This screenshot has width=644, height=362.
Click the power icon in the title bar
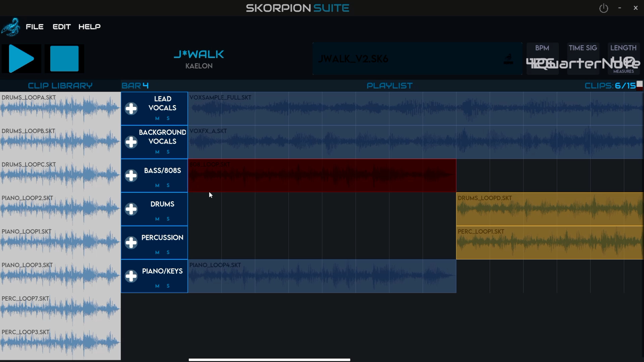(x=603, y=8)
